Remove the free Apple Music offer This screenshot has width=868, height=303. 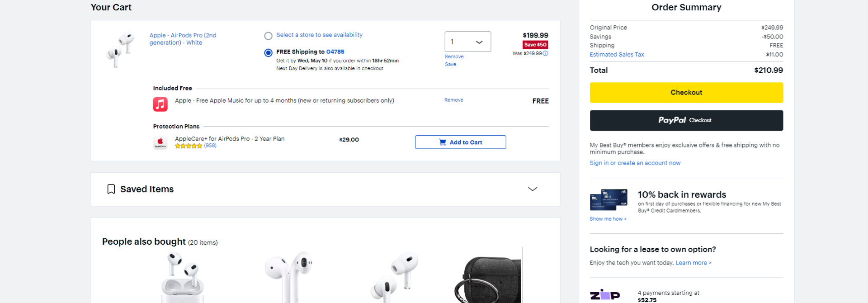(x=453, y=100)
